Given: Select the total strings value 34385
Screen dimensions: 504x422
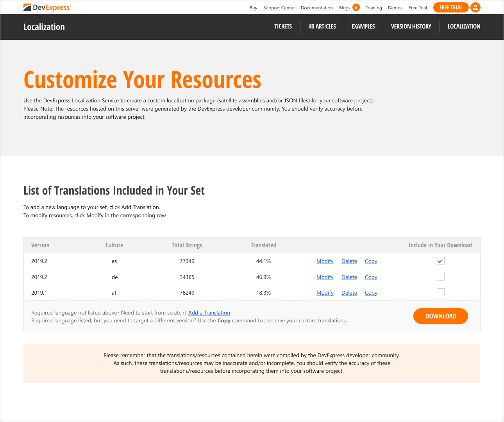Looking at the screenshot, I should coord(187,277).
